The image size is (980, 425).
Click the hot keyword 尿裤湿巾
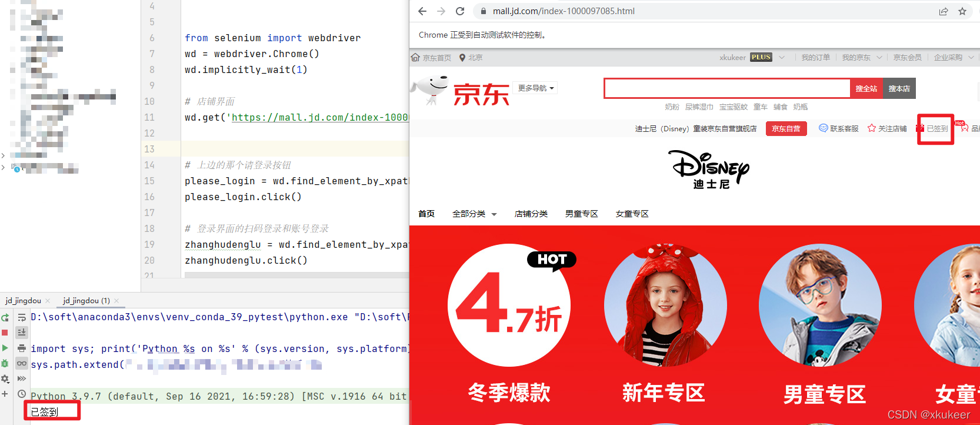click(699, 107)
